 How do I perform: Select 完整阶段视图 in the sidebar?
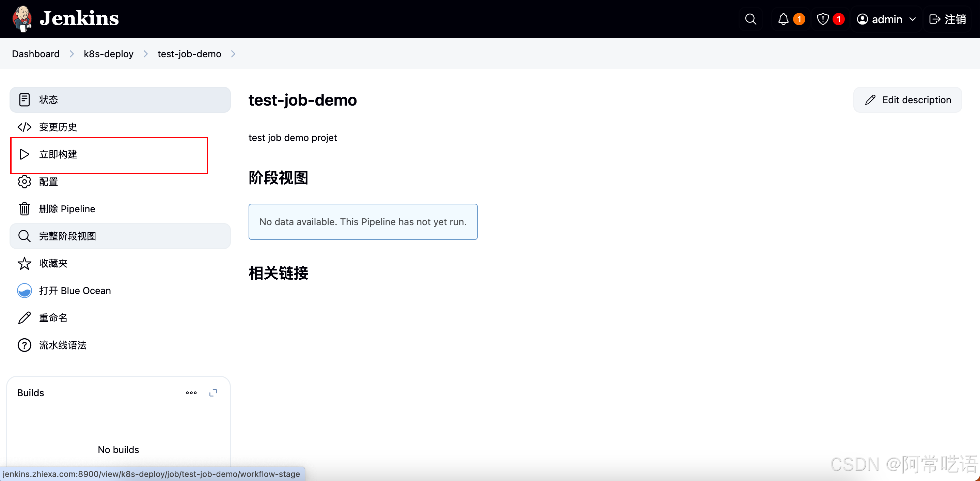coord(68,236)
